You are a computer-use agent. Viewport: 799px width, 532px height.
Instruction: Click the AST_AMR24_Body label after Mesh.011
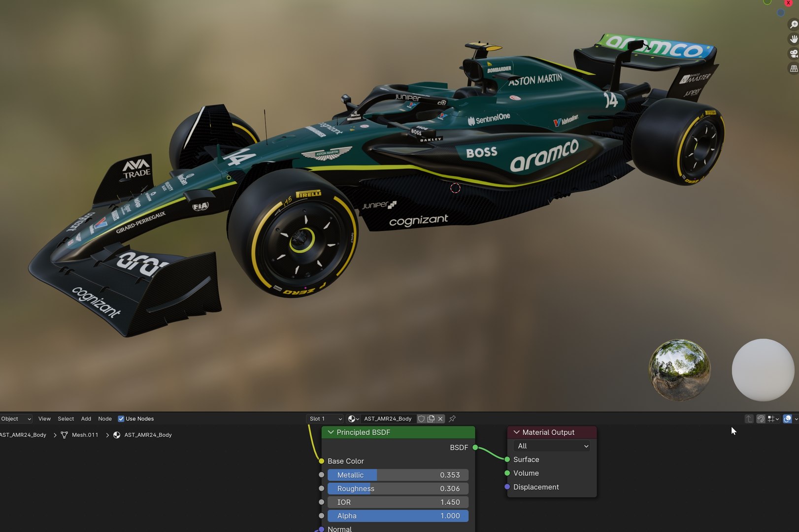pyautogui.click(x=148, y=435)
